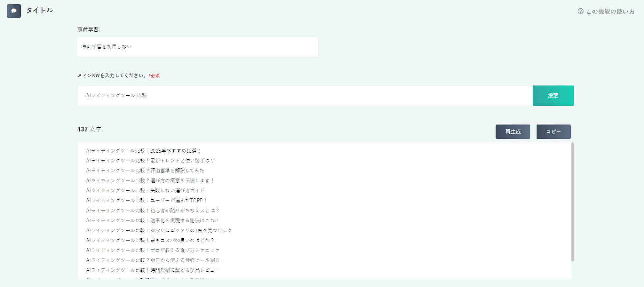Image resolution: width=644 pixels, height=287 pixels.
Task: Open the この機能の使い方 help link
Action: (x=606, y=11)
